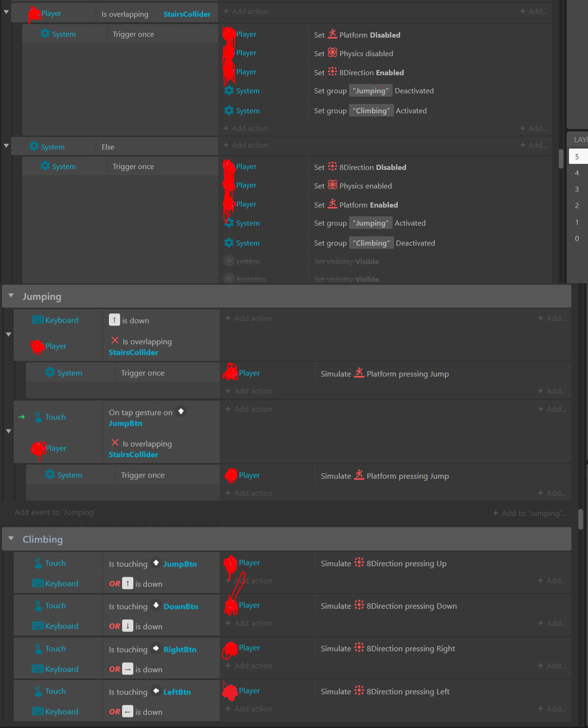The image size is (588, 728).
Task: Click lower event sheet vertical scrollbar thumb
Action: [x=581, y=519]
